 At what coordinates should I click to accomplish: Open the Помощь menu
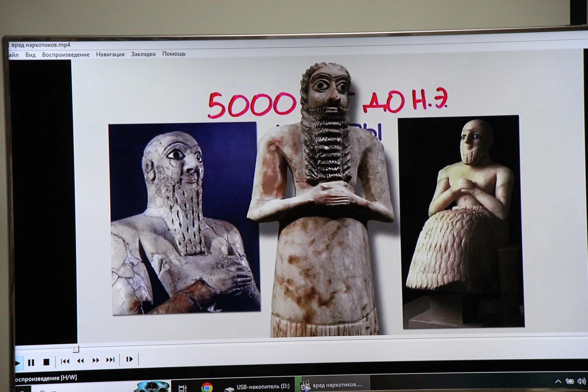pos(174,54)
